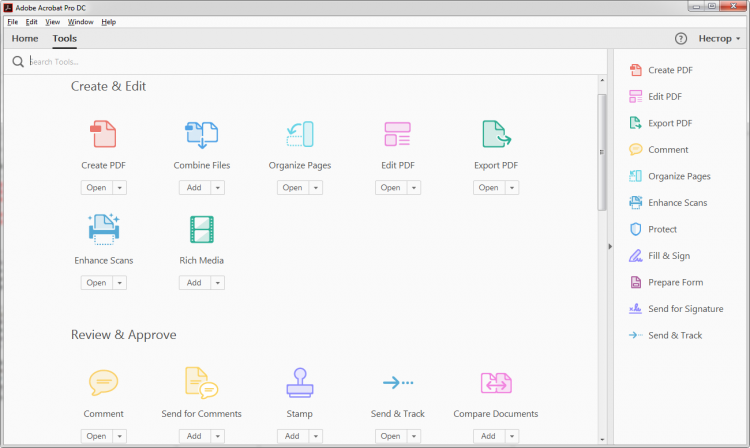
Task: Click the Stamp label in the main grid
Action: click(x=299, y=414)
